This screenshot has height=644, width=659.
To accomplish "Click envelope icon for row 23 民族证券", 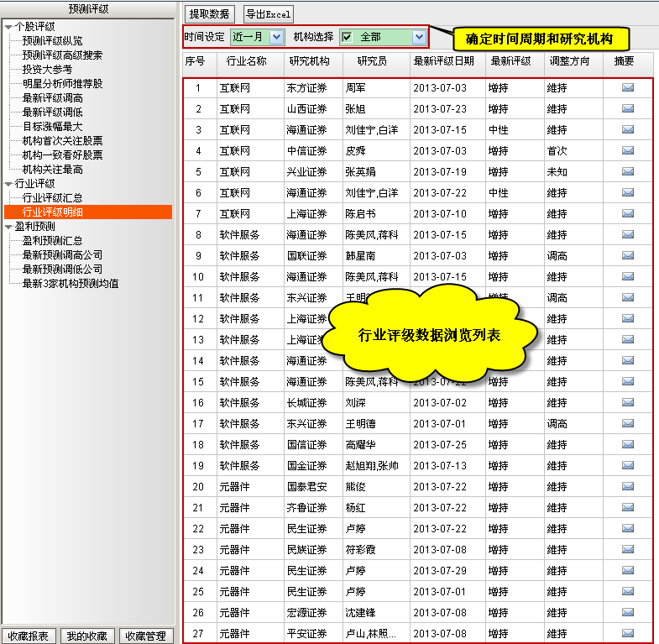I will 627,549.
